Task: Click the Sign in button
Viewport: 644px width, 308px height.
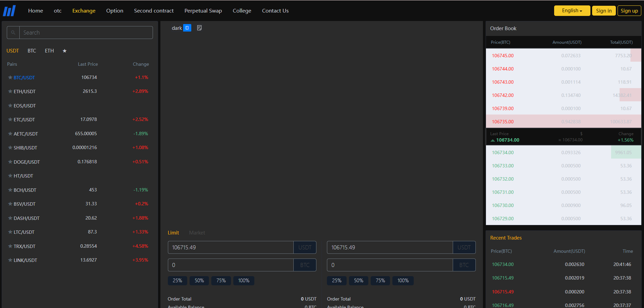Action: 604,11
